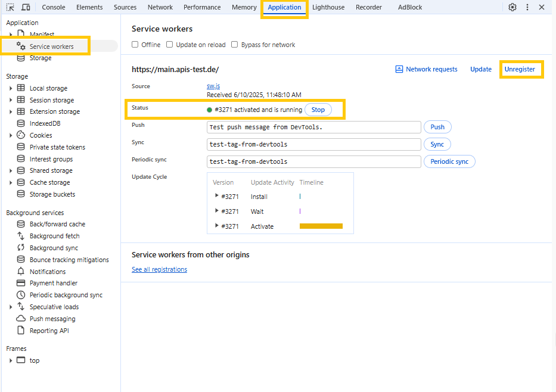Expand the Local storage tree
The width and height of the screenshot is (556, 392).
11,88
